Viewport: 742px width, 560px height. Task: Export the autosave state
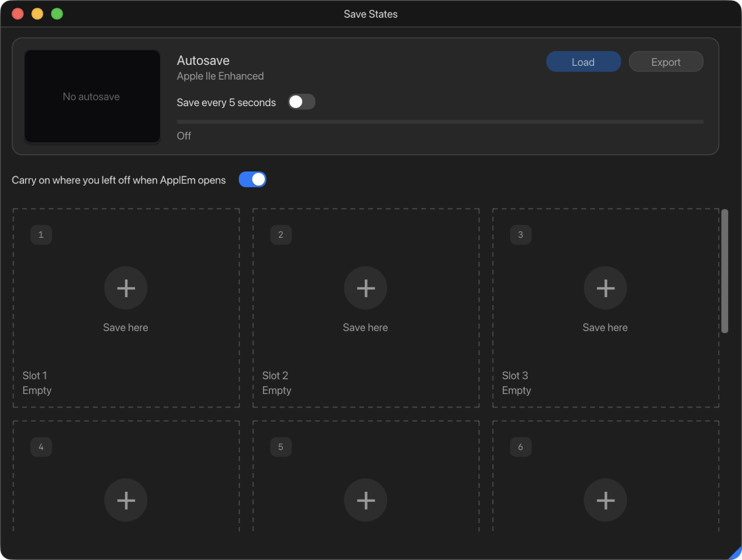[666, 62]
